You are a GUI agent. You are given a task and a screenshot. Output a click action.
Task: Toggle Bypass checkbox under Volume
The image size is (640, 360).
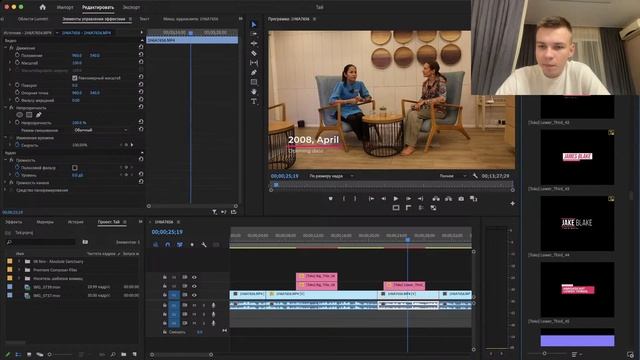click(75, 167)
